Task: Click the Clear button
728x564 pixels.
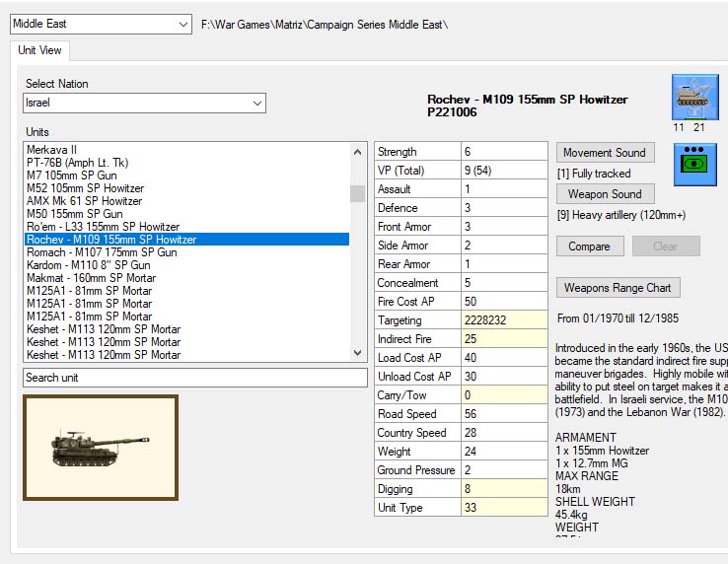Action: pos(666,247)
